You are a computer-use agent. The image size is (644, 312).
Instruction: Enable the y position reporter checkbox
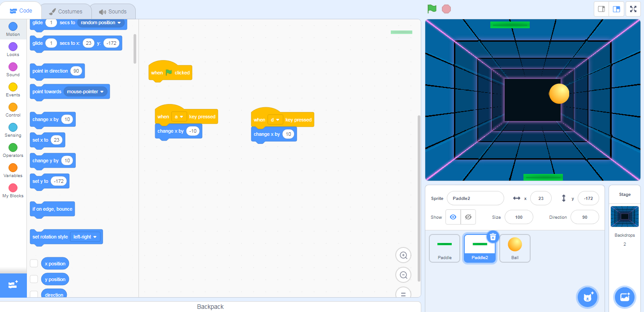pyautogui.click(x=34, y=279)
